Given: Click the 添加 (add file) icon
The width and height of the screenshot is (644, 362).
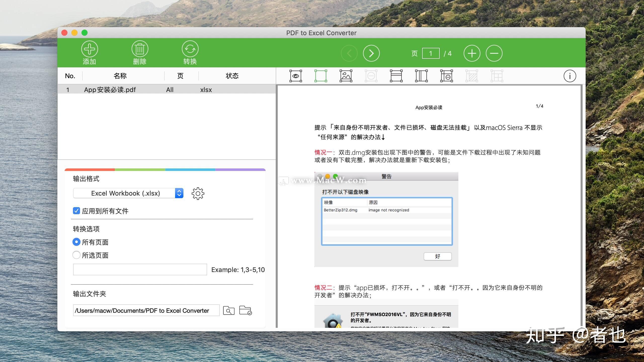Looking at the screenshot, I should 90,49.
